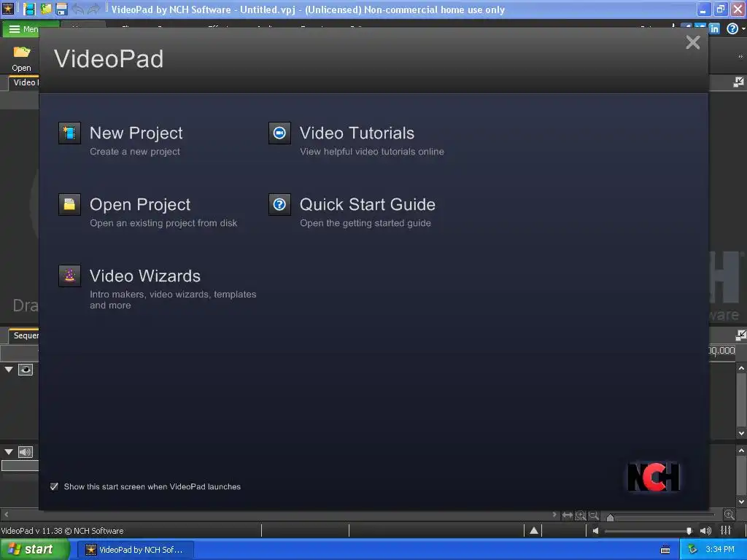Adjust the timeline zoom slider handle

pyautogui.click(x=611, y=517)
